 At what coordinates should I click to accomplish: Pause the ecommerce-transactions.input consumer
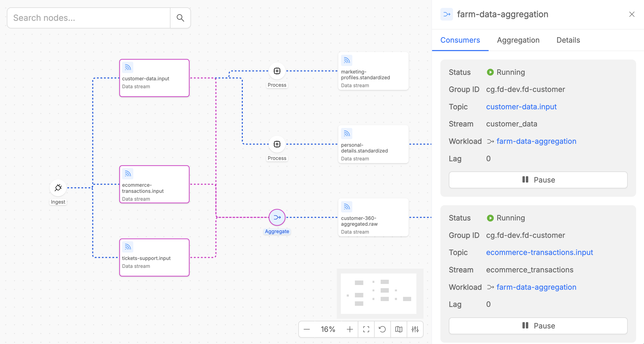(538, 326)
